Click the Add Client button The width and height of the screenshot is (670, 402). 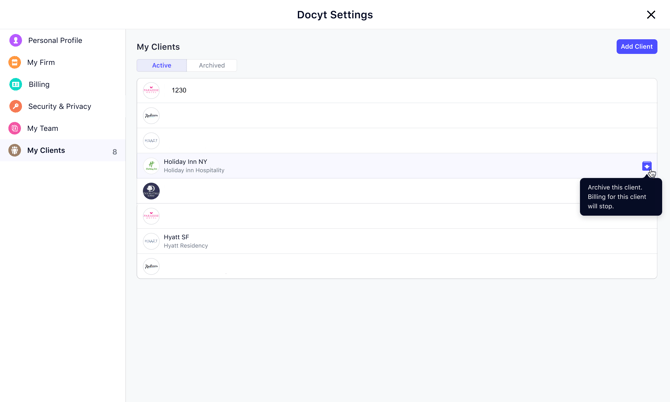pos(637,47)
